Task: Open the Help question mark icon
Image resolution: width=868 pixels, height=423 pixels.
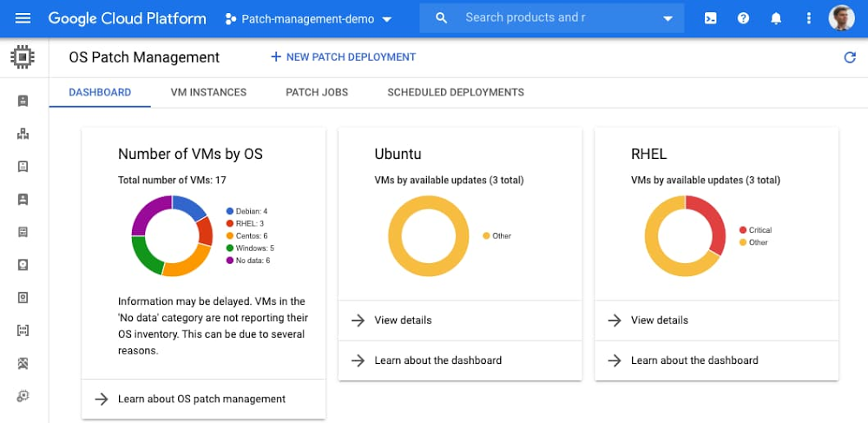Action: [743, 18]
